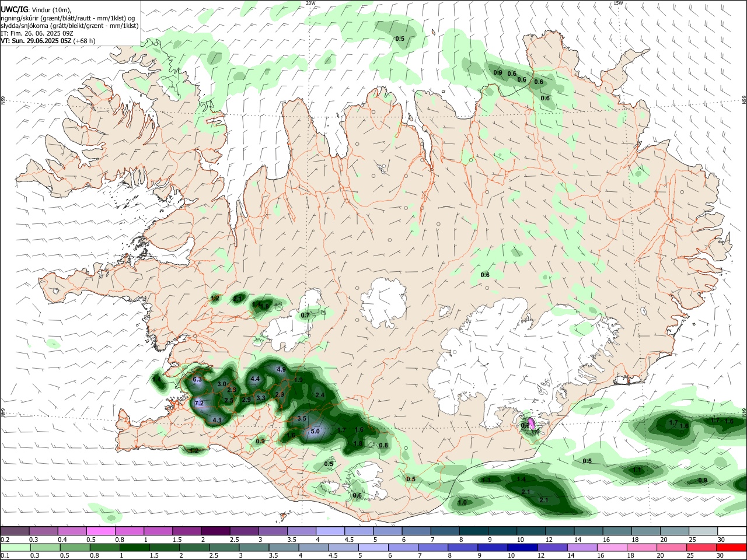The height and width of the screenshot is (560, 747).
Task: Click the 3.0 precipitation value
Action: [222, 384]
